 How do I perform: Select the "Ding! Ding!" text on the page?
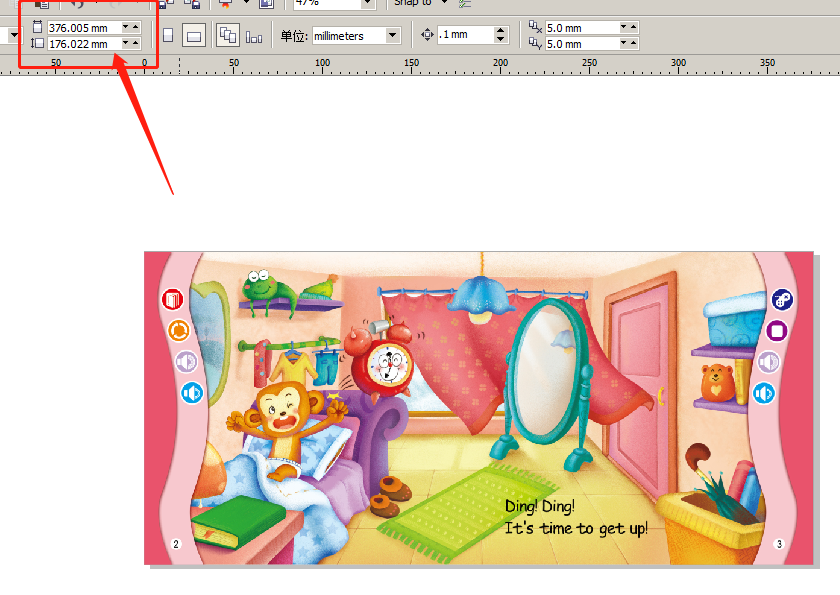[x=539, y=506]
